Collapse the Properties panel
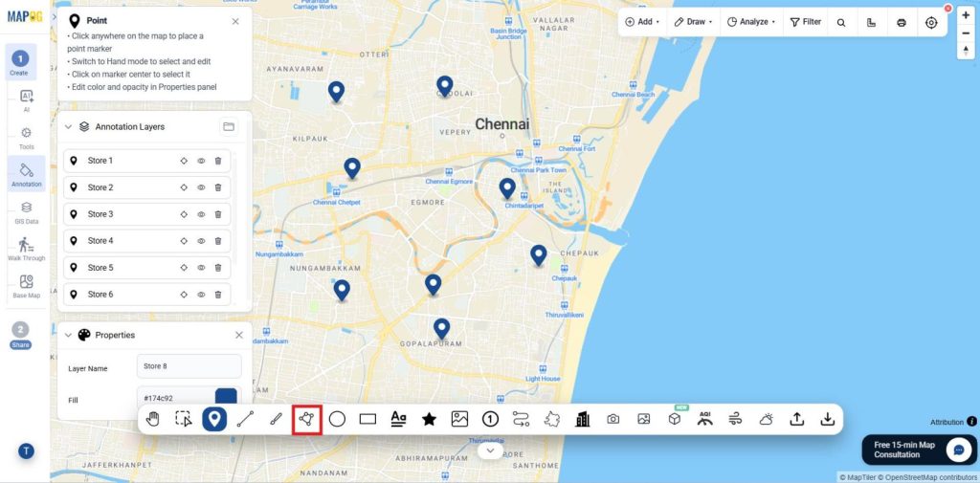Image resolution: width=980 pixels, height=483 pixels. pos(68,336)
